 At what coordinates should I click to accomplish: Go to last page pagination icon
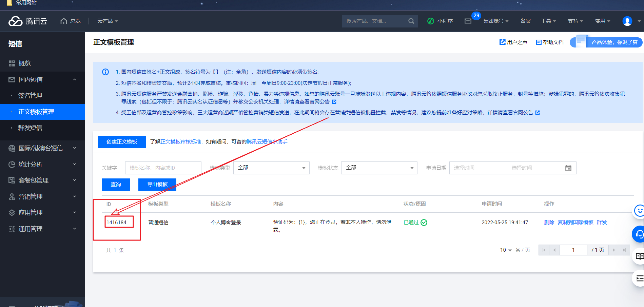pos(624,250)
